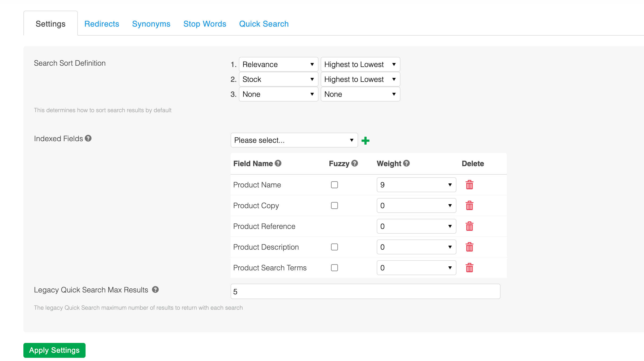Remove Product Reference using trash icon
The width and height of the screenshot is (644, 361).
[469, 226]
